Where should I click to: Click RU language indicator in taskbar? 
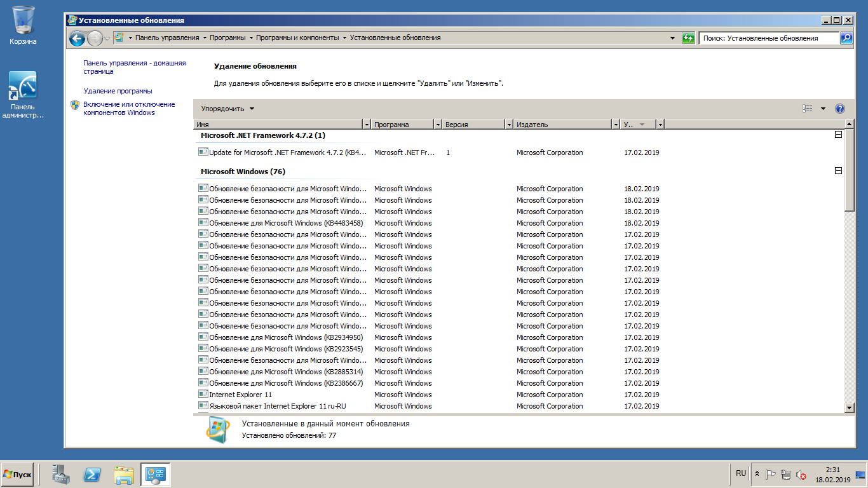tap(741, 473)
